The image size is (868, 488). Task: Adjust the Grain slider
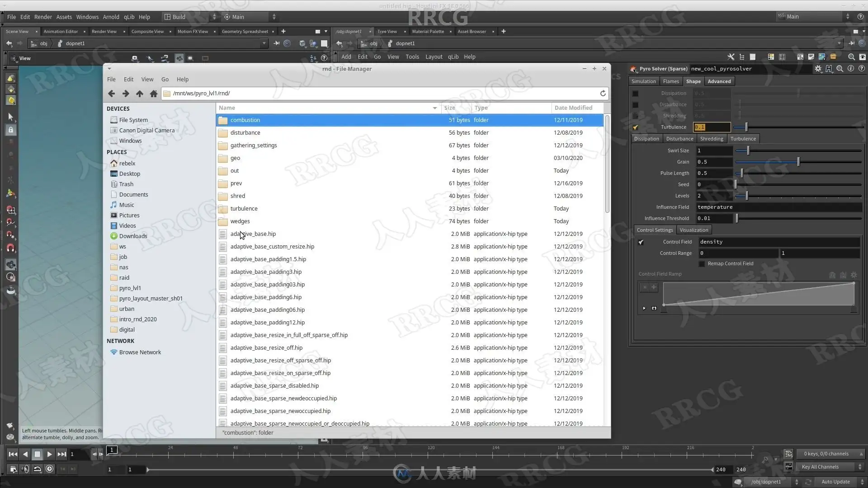(x=798, y=162)
